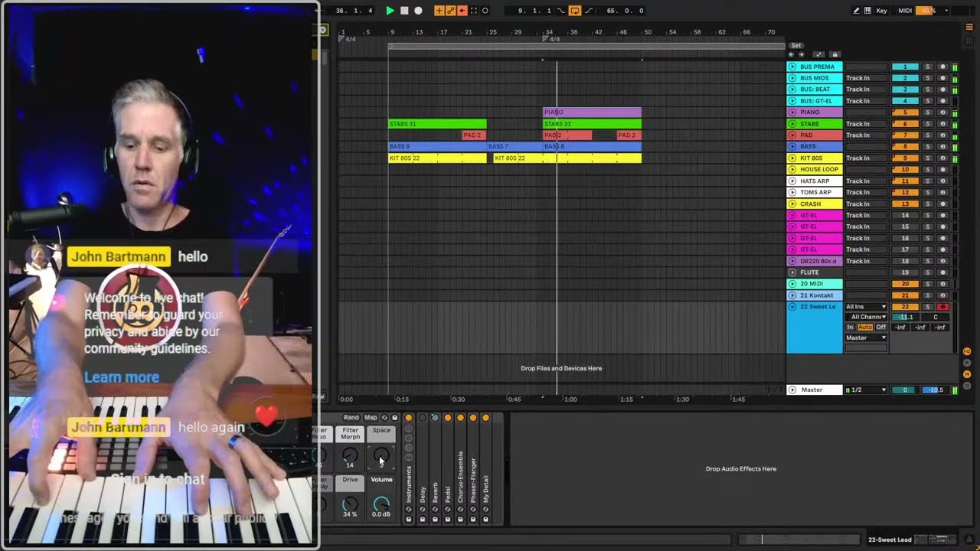
Task: Toggle the lock envelopes icon
Action: tap(835, 54)
